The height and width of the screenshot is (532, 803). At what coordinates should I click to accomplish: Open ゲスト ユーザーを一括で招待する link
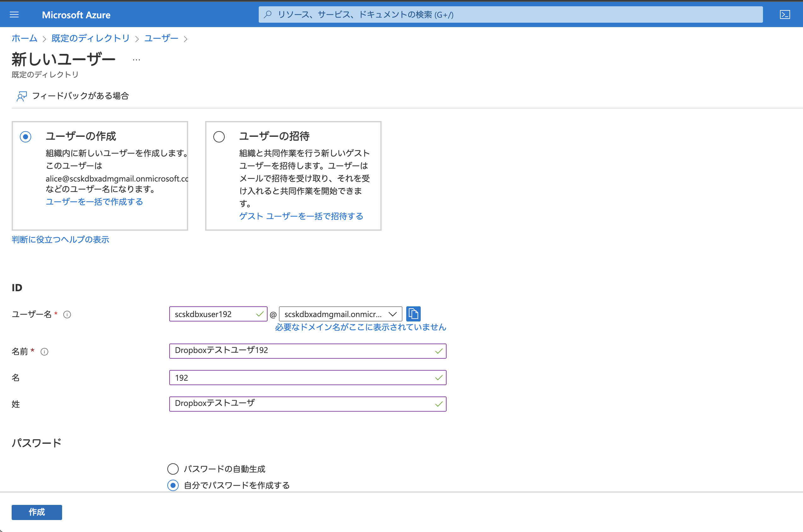tap(301, 217)
